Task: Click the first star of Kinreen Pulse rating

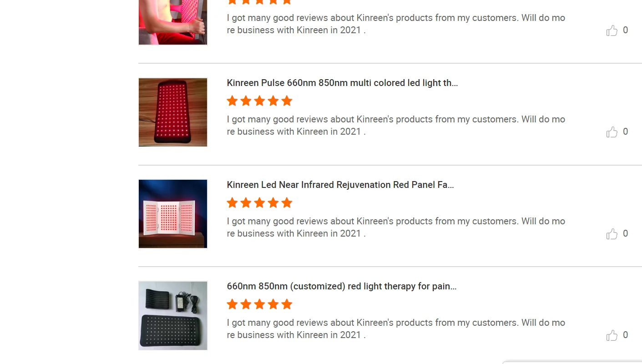Action: [x=232, y=101]
